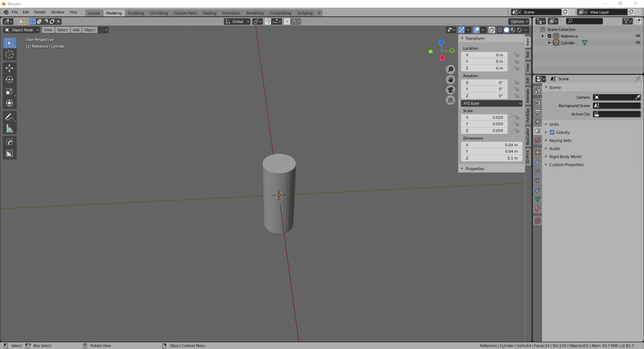This screenshot has width=644, height=349.
Task: Toggle the Gravity checkbox
Action: click(x=552, y=133)
